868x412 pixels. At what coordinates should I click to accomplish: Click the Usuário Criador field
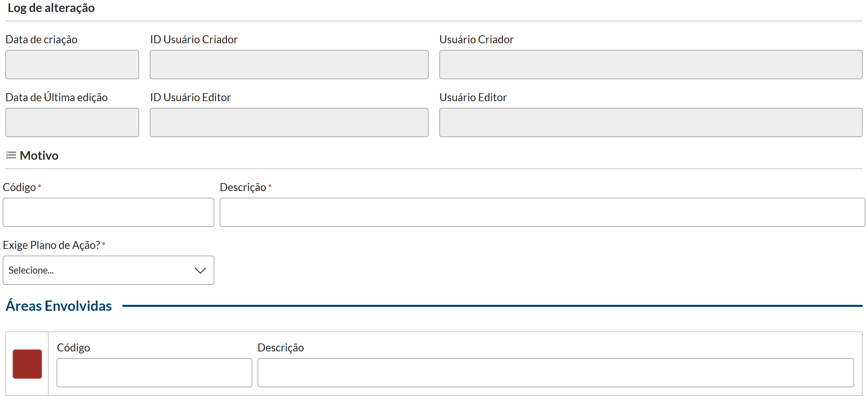[x=651, y=65]
